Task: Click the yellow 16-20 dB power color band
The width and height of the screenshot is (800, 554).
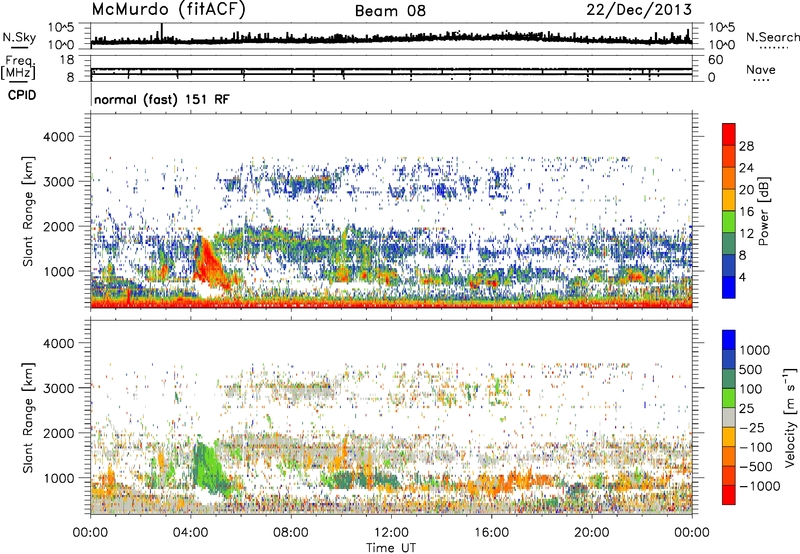Action: [729, 200]
